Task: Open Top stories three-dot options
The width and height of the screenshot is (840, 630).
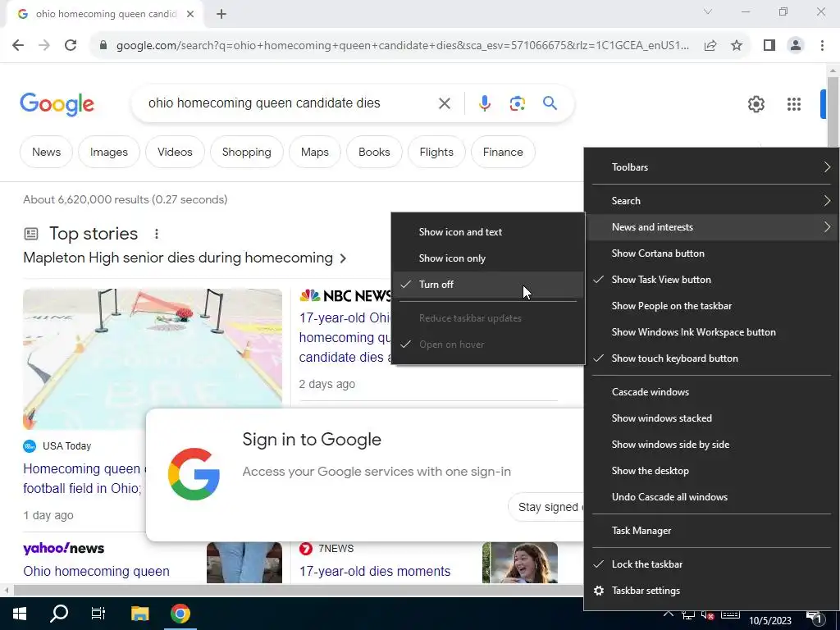Action: click(157, 234)
